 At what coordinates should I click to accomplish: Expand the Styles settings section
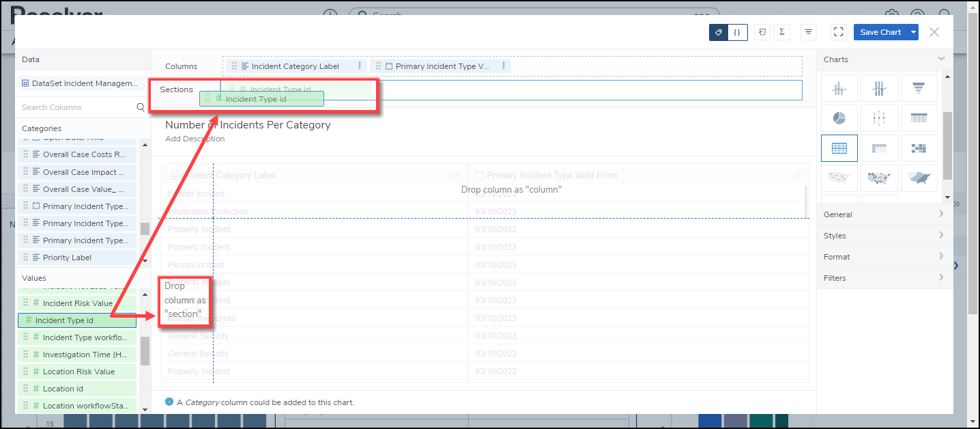click(884, 236)
